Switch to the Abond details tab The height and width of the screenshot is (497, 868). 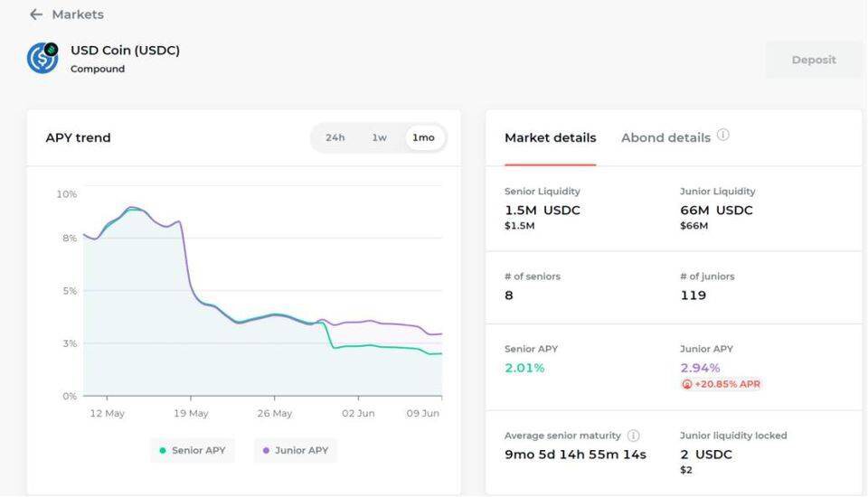665,138
